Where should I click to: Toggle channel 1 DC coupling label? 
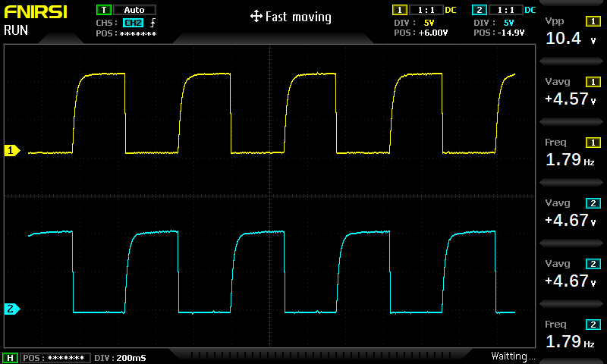coord(451,10)
